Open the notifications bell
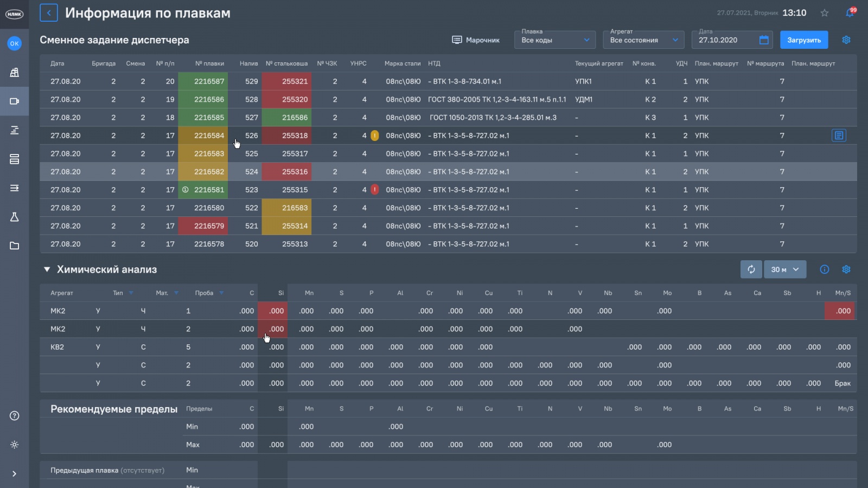Screen dimensions: 868x488 click(850, 12)
